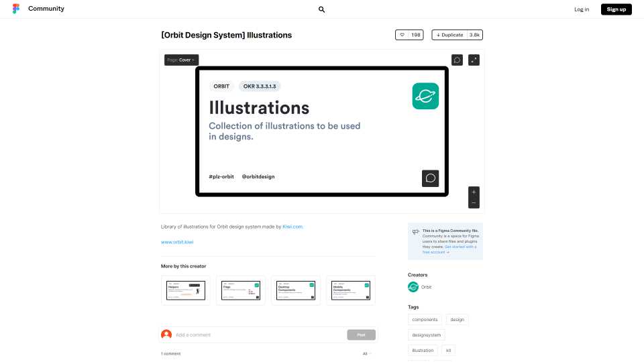Zoom in with the plus button
The height and width of the screenshot is (362, 644).
click(x=474, y=192)
